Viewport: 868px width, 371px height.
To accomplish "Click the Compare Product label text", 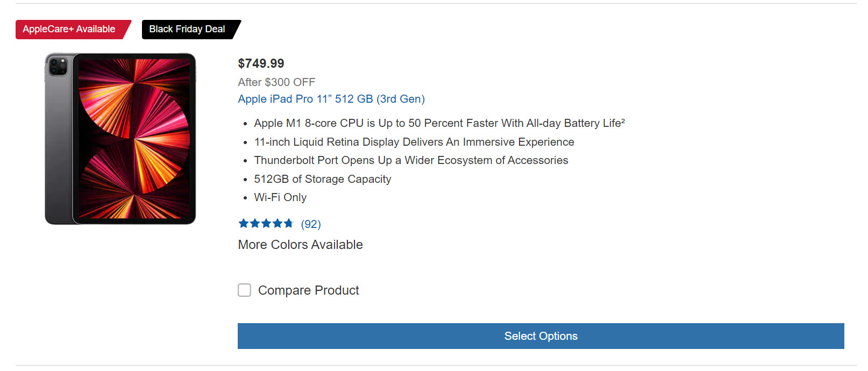I will coord(309,290).
